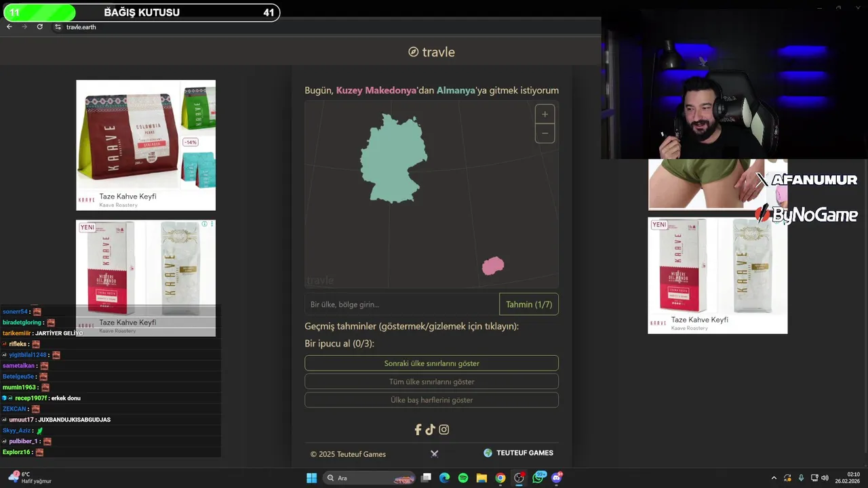The image size is (868, 488).
Task: Reload the travle.earth page
Action: 40,26
